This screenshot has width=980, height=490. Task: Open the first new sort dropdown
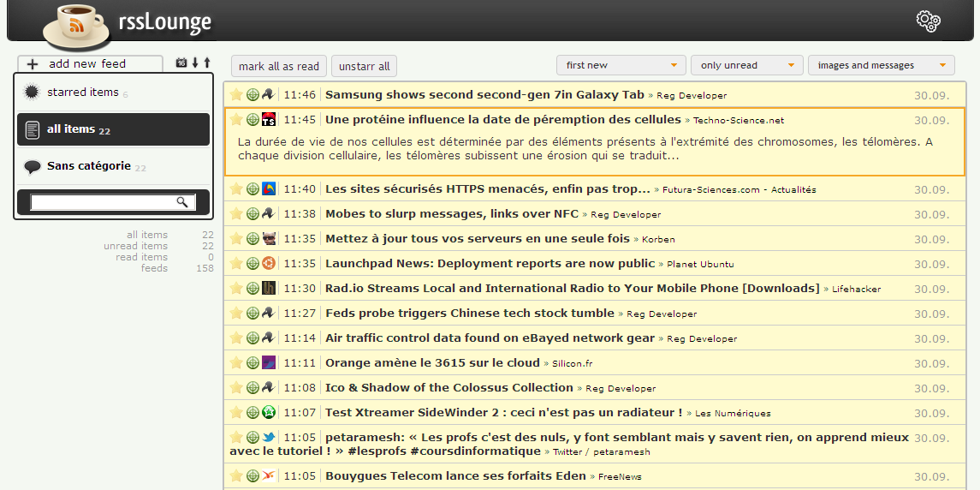click(621, 65)
